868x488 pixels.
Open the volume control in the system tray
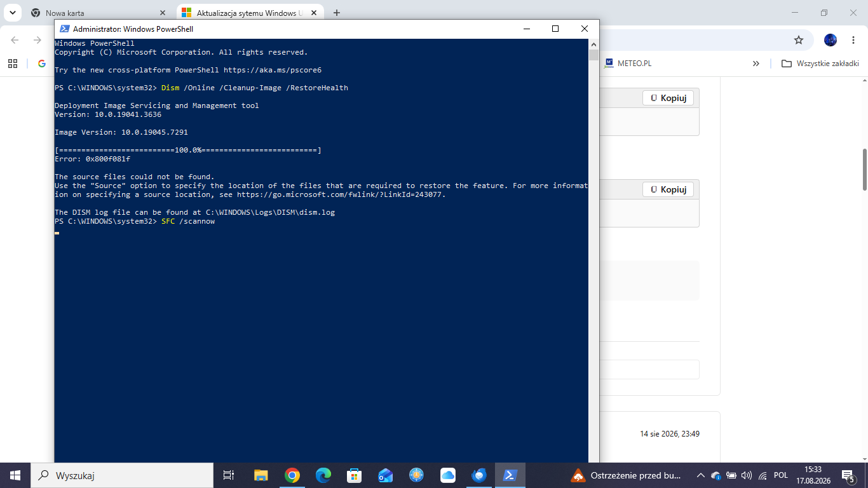coord(747,475)
